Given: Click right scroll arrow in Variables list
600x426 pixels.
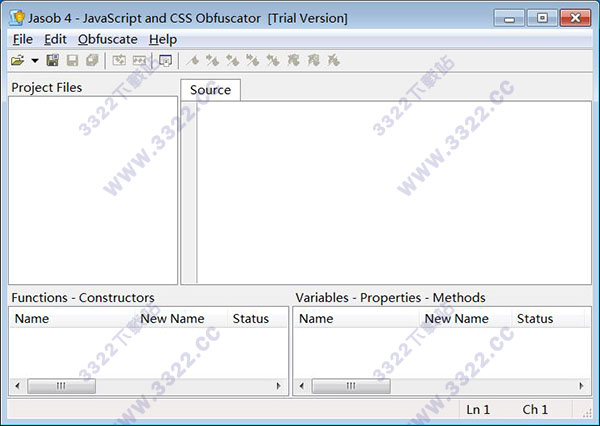Looking at the screenshot, I should pos(581,386).
